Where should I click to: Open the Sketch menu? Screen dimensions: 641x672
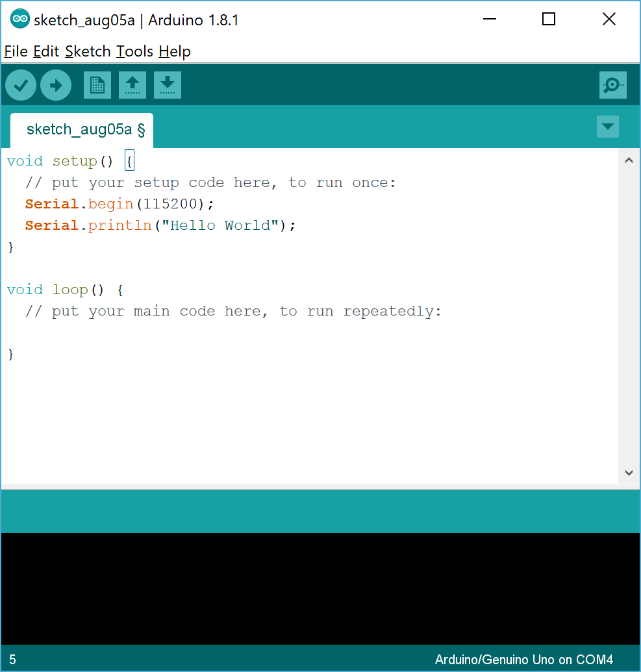(88, 51)
